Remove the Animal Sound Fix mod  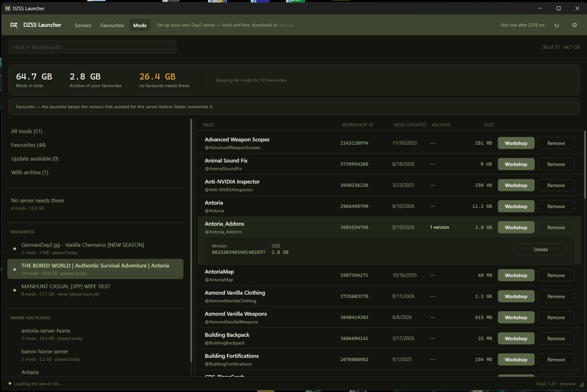pyautogui.click(x=556, y=164)
